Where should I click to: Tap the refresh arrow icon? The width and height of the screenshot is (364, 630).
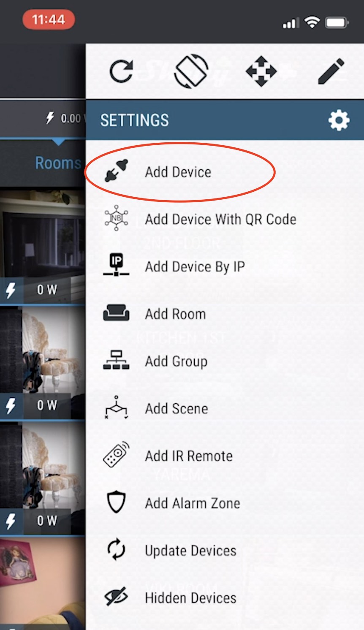tap(121, 71)
